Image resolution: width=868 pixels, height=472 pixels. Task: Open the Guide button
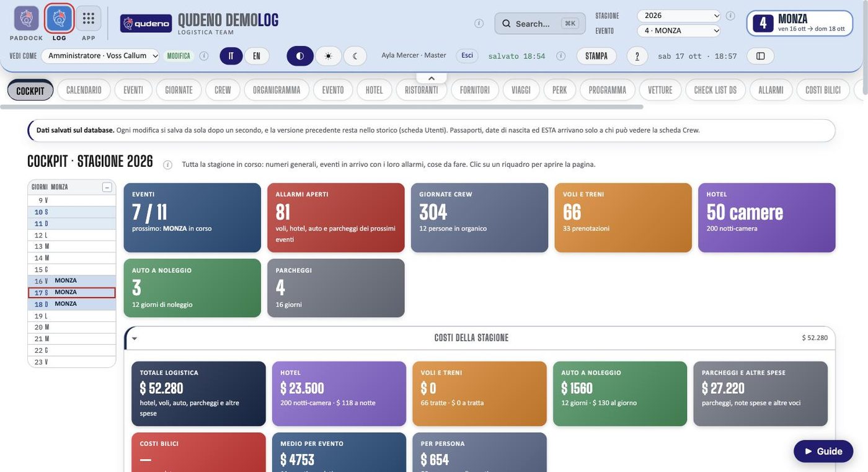pyautogui.click(x=823, y=452)
